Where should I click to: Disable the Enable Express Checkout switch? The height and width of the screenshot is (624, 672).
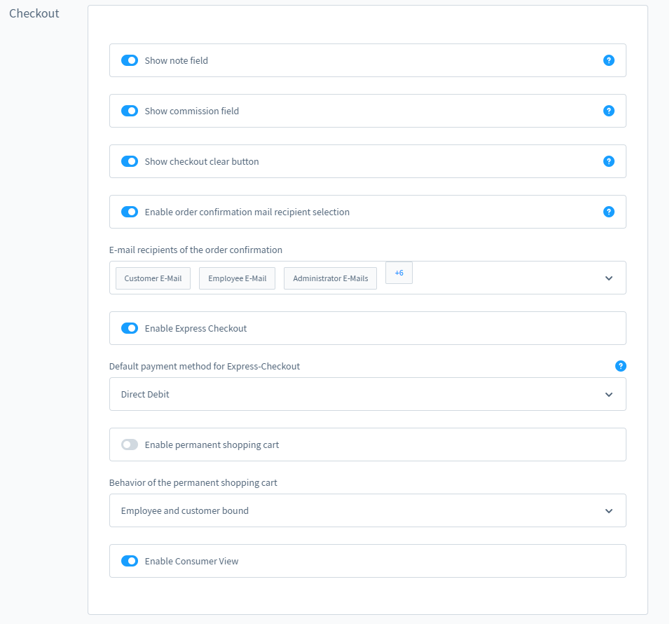point(130,328)
